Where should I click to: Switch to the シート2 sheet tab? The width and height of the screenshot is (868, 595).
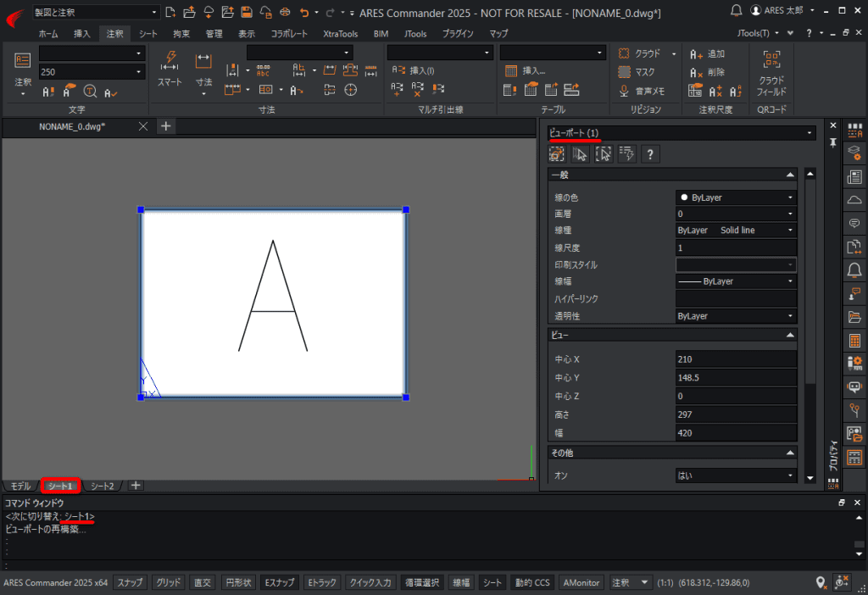click(103, 486)
